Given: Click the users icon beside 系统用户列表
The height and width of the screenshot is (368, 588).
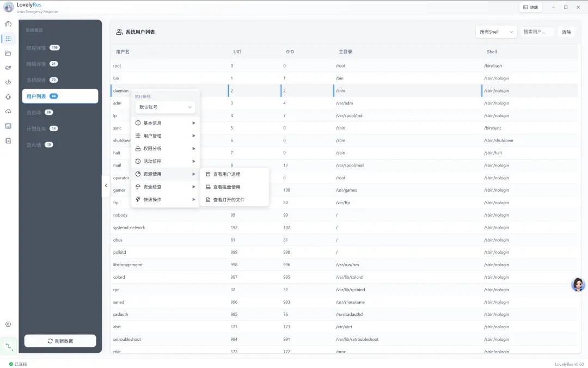Looking at the screenshot, I should pos(119,32).
